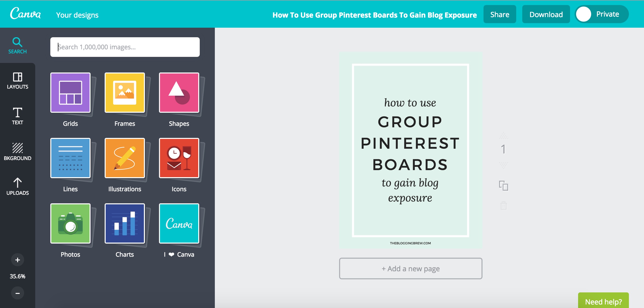This screenshot has height=308, width=644.
Task: Open the Frames element category
Action: click(x=125, y=93)
